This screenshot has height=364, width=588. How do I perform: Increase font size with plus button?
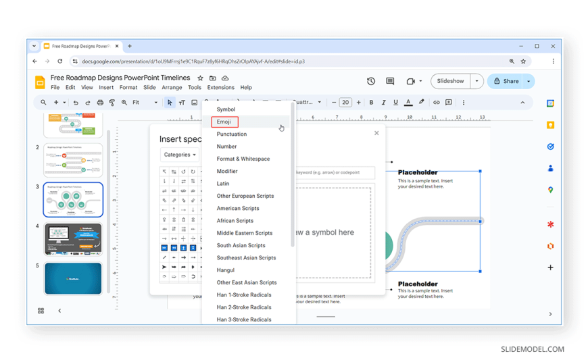coord(358,103)
